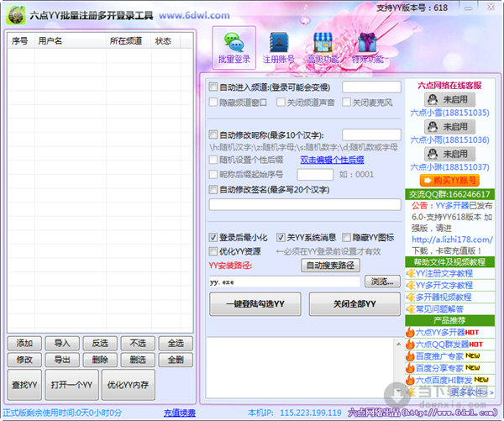Uncheck 登录后最小化 checkbox

(x=213, y=237)
